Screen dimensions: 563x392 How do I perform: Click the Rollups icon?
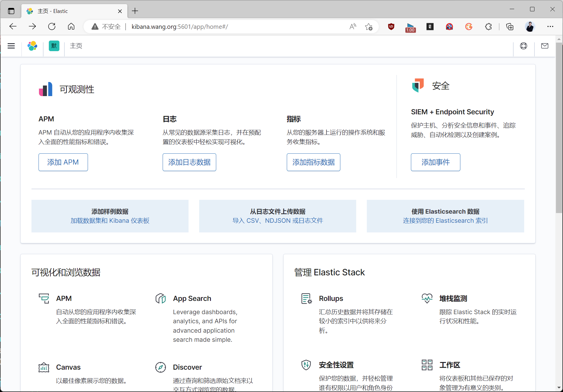click(x=307, y=299)
